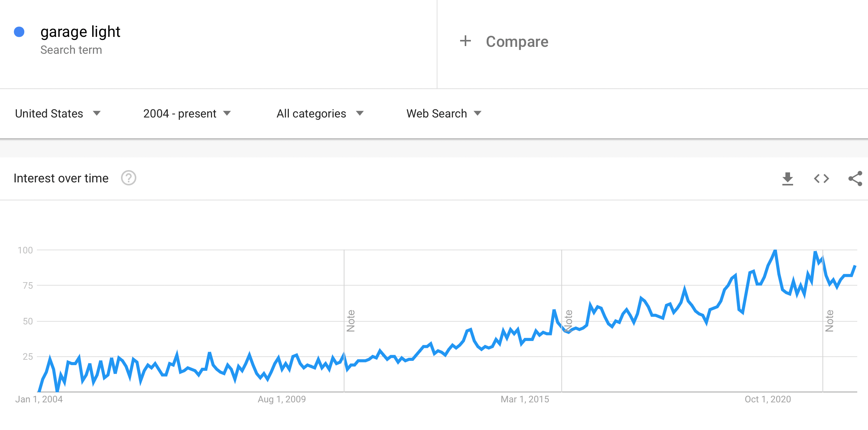Click the Search term subtitle label
The height and width of the screenshot is (430, 868).
(x=71, y=50)
